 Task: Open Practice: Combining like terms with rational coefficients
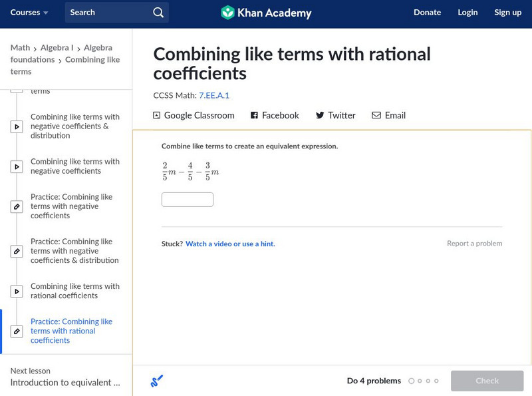tap(71, 331)
